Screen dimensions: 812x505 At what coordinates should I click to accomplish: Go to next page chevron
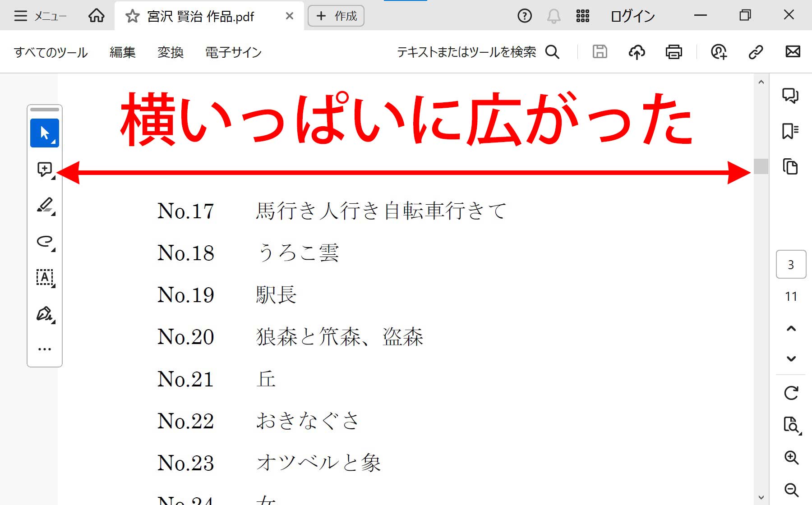[791, 359]
